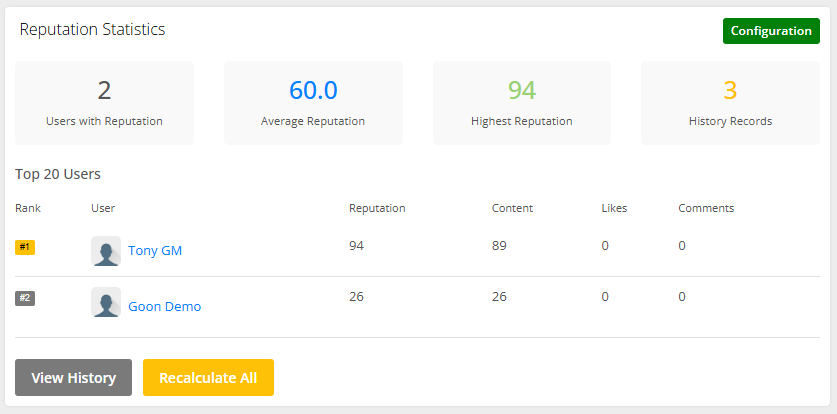
Task: Click the Users with Reputation stat card
Action: pos(104,103)
